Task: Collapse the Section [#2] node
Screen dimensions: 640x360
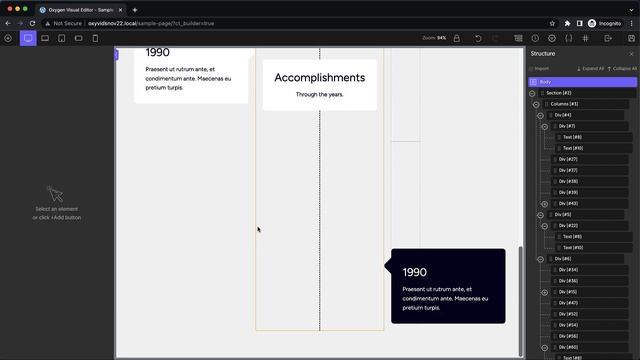Action: [532, 93]
